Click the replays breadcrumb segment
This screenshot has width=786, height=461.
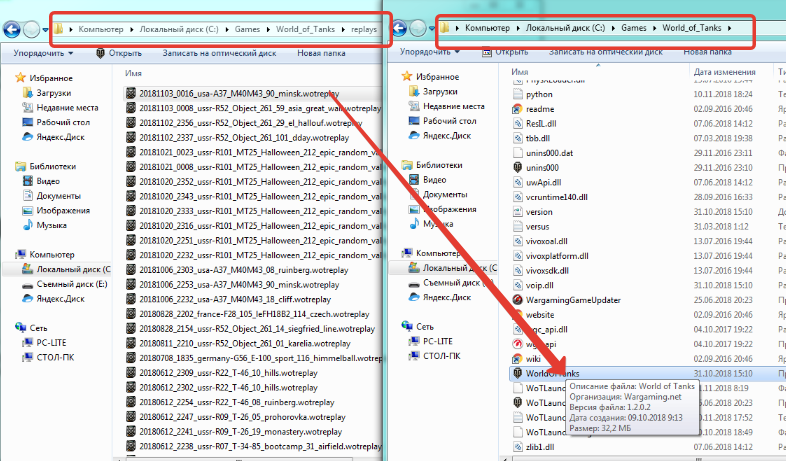coord(364,29)
